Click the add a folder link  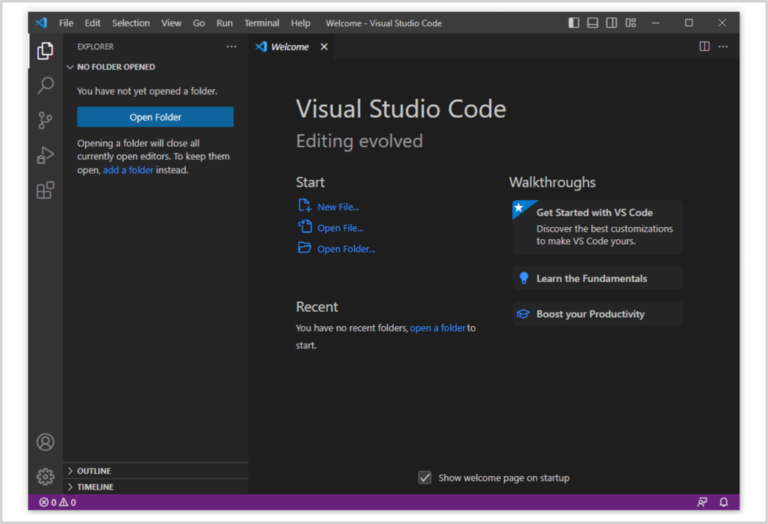(128, 170)
